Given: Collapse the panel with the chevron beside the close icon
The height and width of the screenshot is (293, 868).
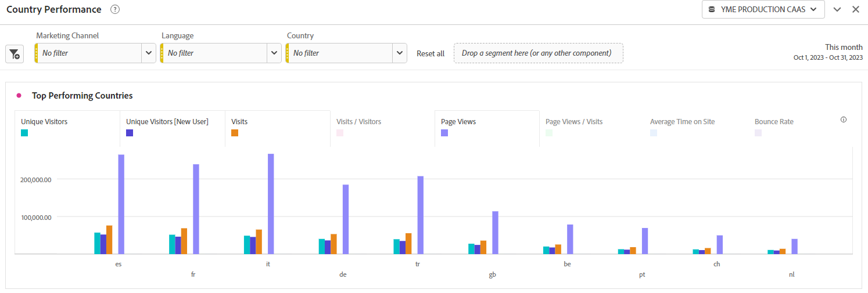Looking at the screenshot, I should (x=837, y=9).
